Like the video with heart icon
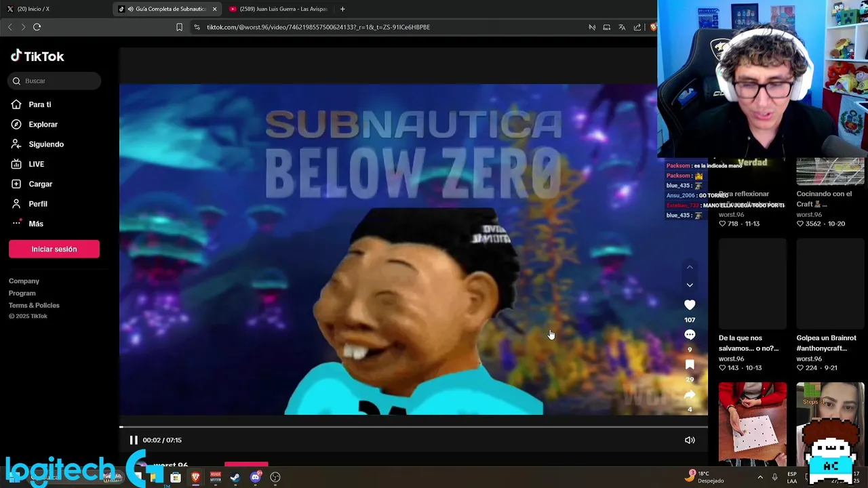The height and width of the screenshot is (488, 868). point(690,305)
